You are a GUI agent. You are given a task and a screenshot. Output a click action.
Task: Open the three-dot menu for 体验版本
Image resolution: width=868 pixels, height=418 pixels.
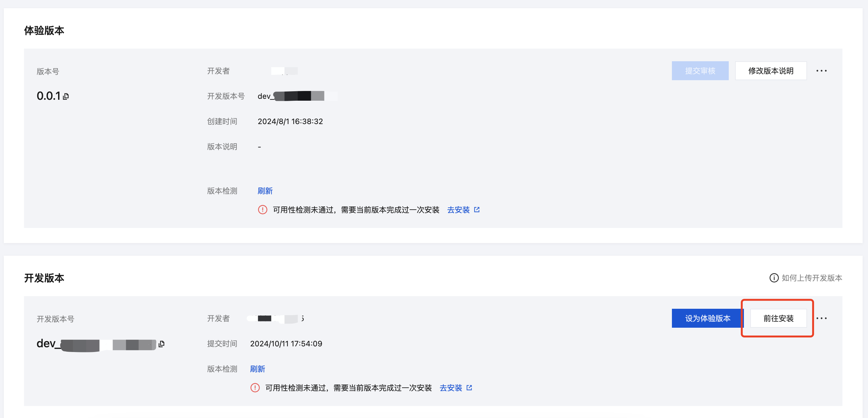click(x=821, y=71)
